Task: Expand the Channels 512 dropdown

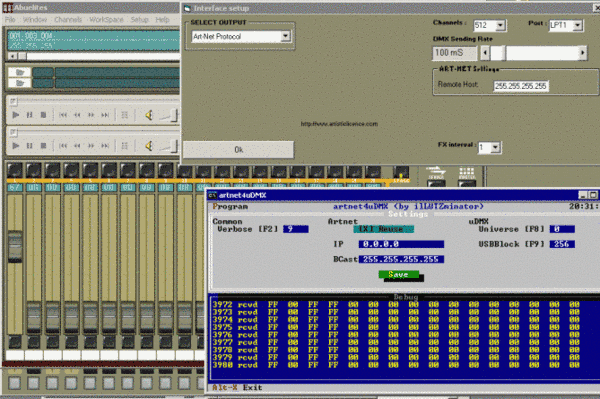Action: 500,26
